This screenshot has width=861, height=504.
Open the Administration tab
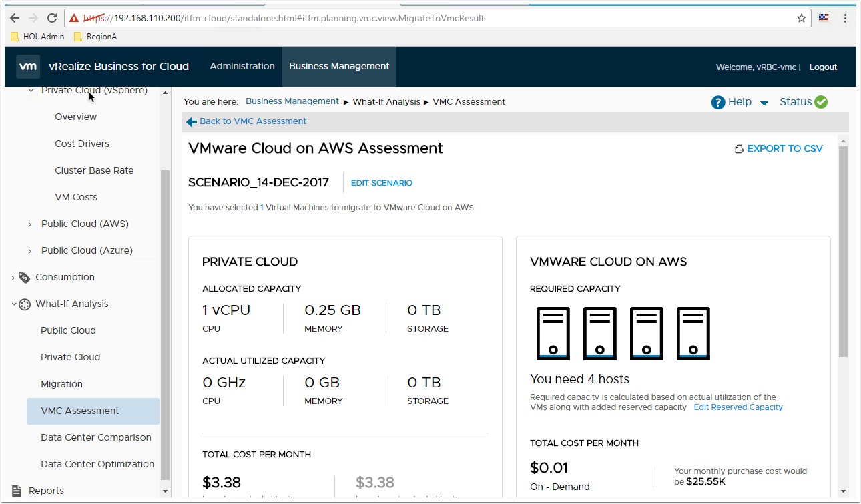242,66
